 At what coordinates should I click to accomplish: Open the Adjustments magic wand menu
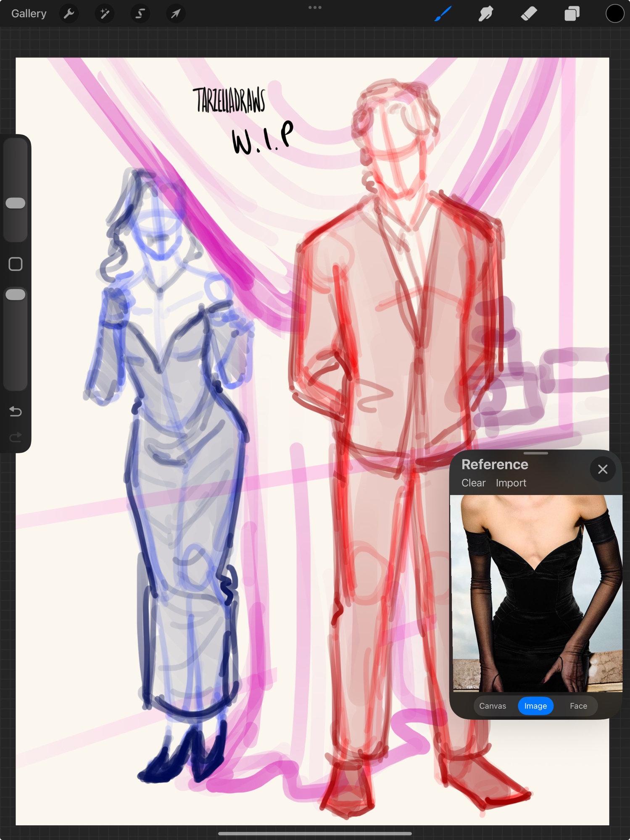click(x=104, y=14)
